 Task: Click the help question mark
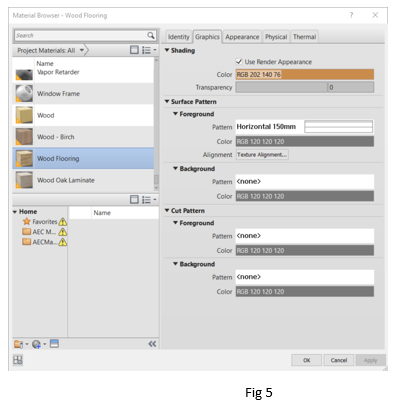click(351, 15)
